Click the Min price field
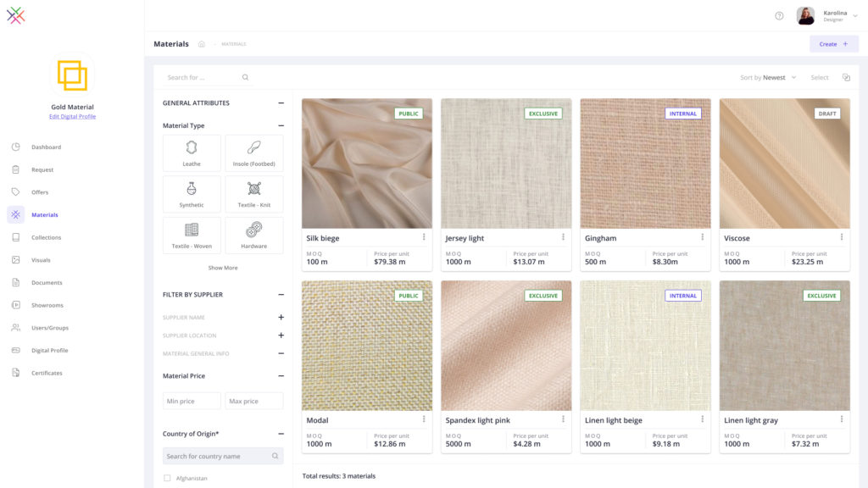 click(192, 401)
